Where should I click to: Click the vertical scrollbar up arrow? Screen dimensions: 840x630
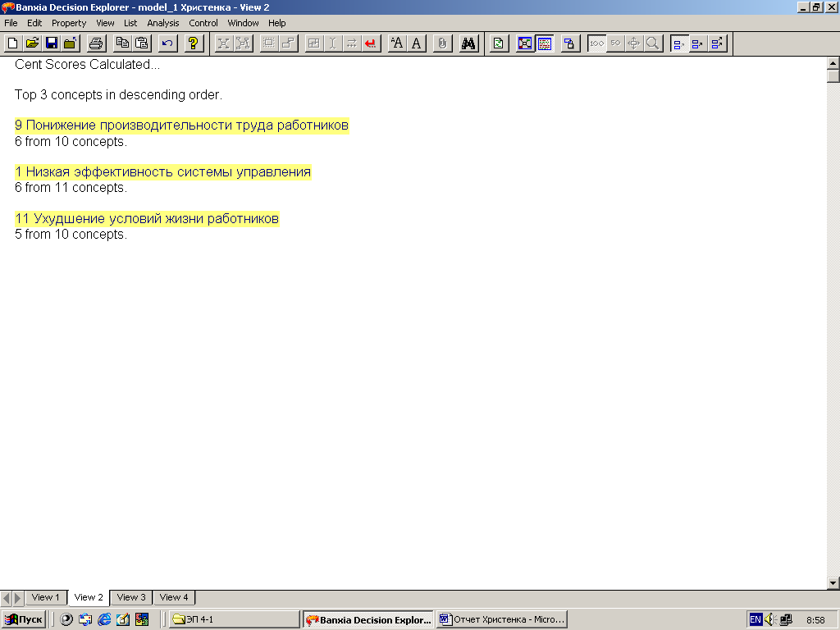tap(833, 63)
